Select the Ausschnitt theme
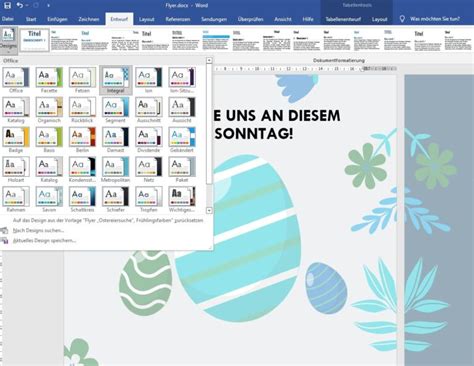 149,110
